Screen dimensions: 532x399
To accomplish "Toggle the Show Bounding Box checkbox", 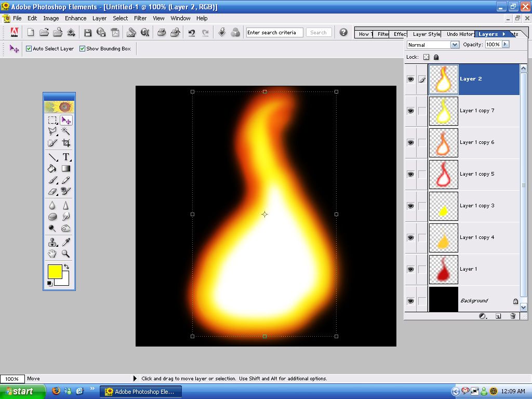I will pos(82,49).
